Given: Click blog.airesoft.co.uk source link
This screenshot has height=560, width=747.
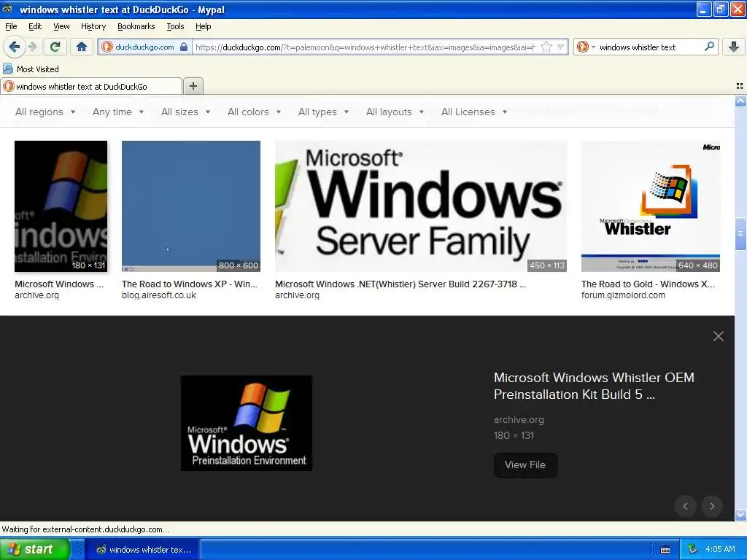Looking at the screenshot, I should coord(158,295).
